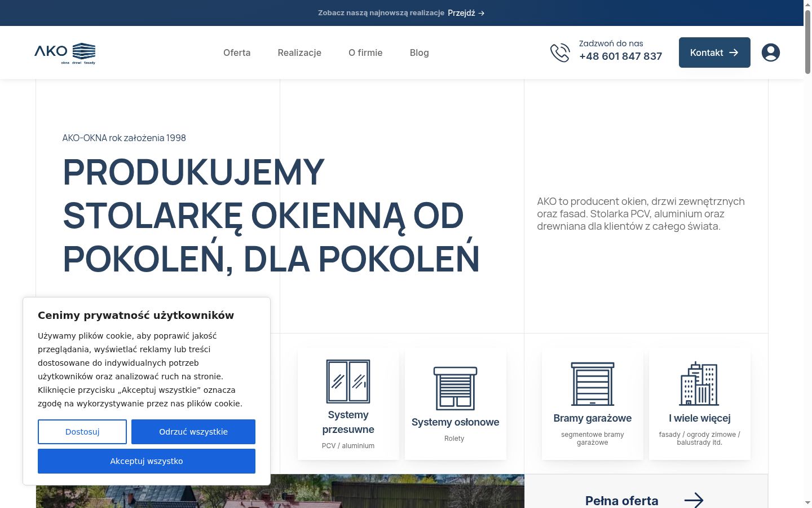This screenshot has height=508, width=812.
Task: Open the Bramy garażowe card title
Action: pos(592,418)
